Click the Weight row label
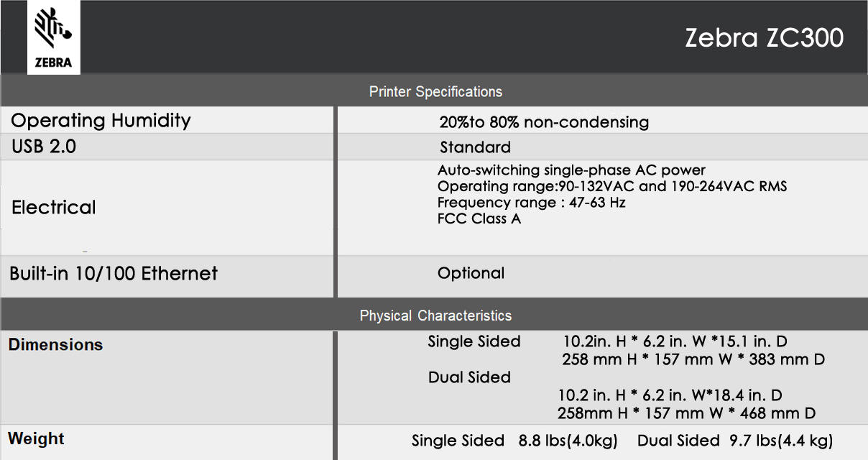The height and width of the screenshot is (460, 868). (x=36, y=438)
